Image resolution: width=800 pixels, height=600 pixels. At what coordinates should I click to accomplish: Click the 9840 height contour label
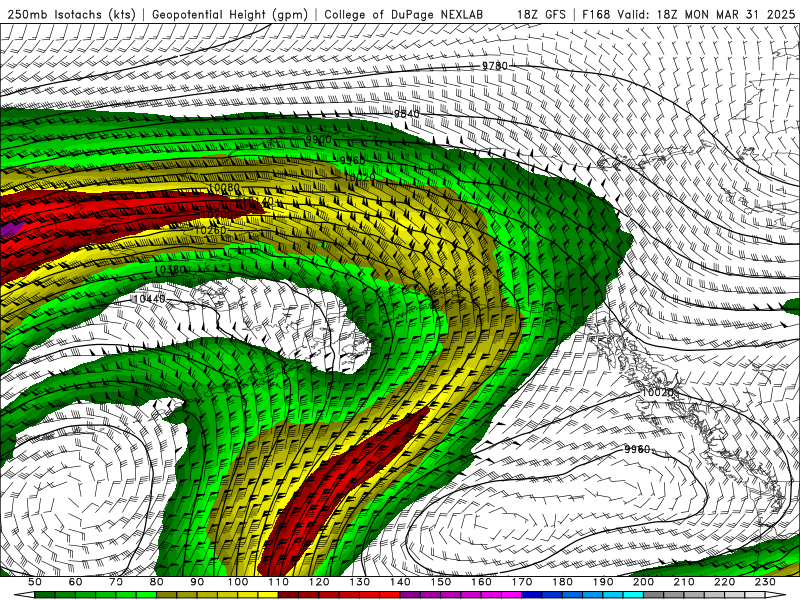[x=407, y=113]
